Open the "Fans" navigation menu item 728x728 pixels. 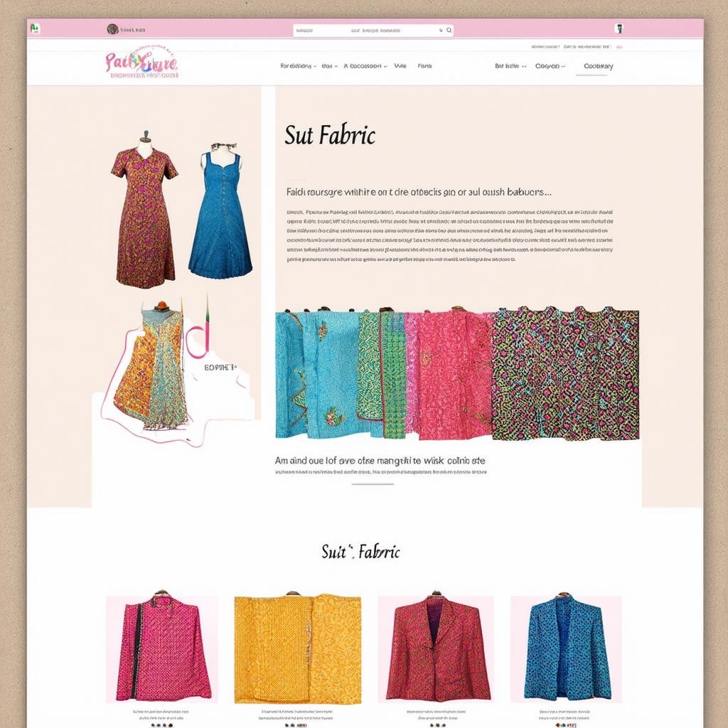click(x=424, y=66)
